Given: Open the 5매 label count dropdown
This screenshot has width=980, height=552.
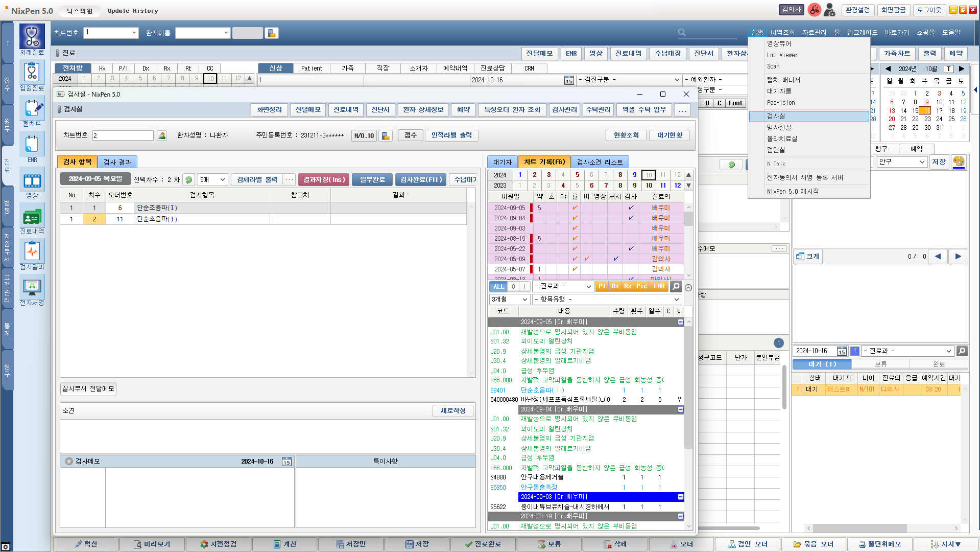Looking at the screenshot, I should pos(212,180).
